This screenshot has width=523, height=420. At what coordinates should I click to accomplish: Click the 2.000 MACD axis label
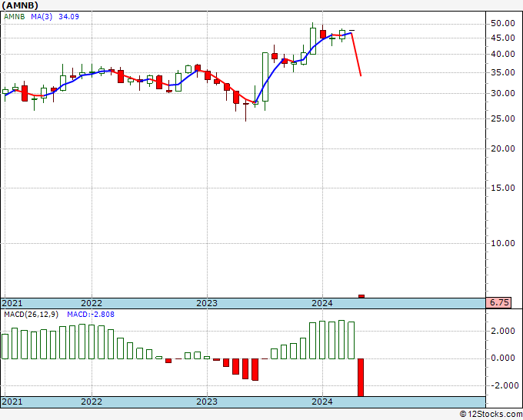[503, 331]
